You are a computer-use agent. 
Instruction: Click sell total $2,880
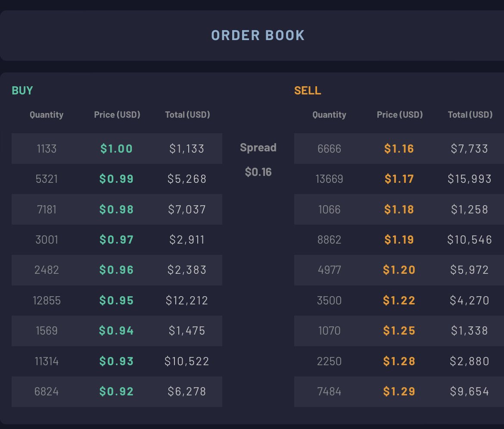tap(469, 361)
